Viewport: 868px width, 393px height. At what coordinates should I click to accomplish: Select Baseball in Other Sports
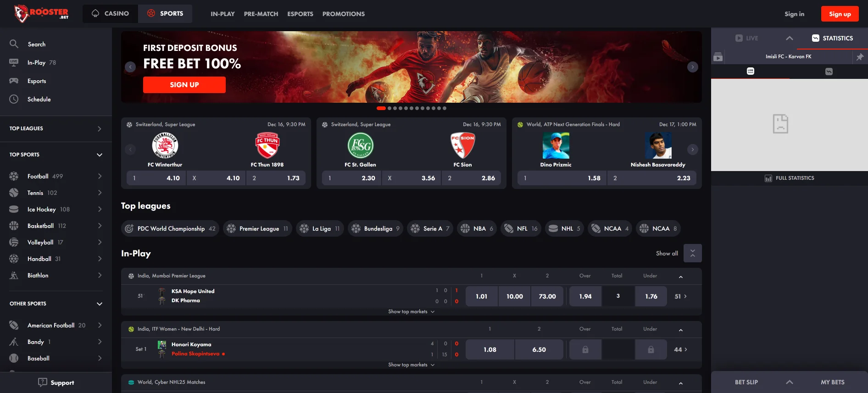(x=56, y=358)
